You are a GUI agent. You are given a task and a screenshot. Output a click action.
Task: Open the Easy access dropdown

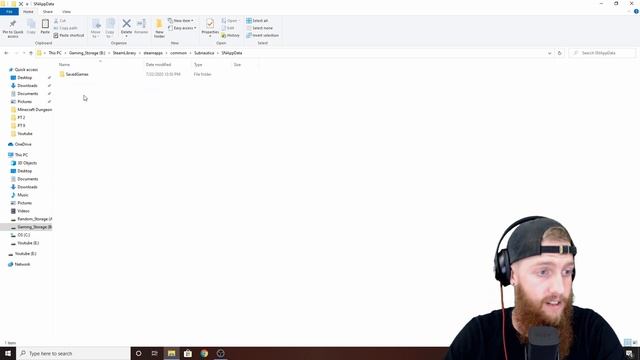point(182,28)
